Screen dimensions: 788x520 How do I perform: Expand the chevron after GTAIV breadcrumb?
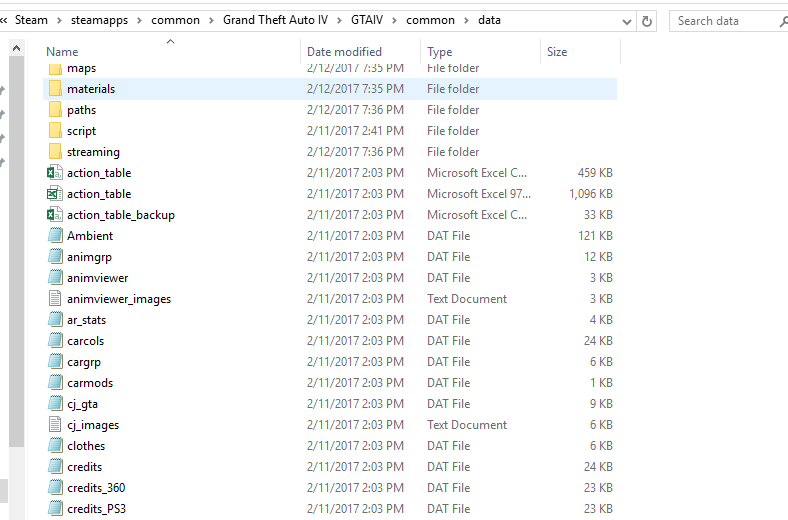coord(395,21)
